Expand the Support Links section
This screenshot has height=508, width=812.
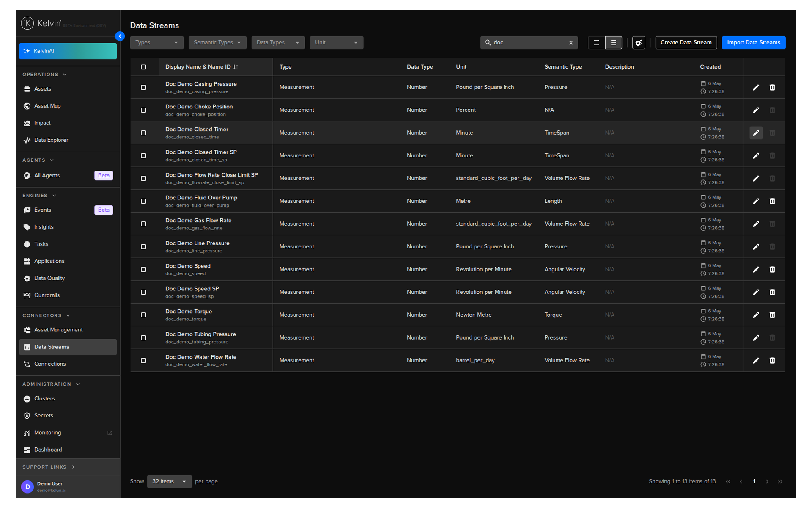(49, 467)
